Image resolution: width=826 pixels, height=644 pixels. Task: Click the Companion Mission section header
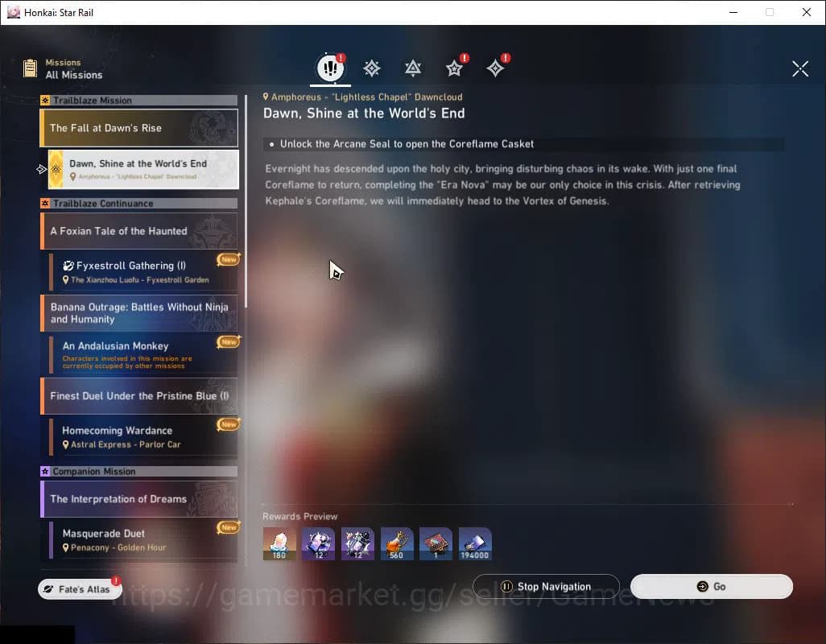pyautogui.click(x=139, y=471)
